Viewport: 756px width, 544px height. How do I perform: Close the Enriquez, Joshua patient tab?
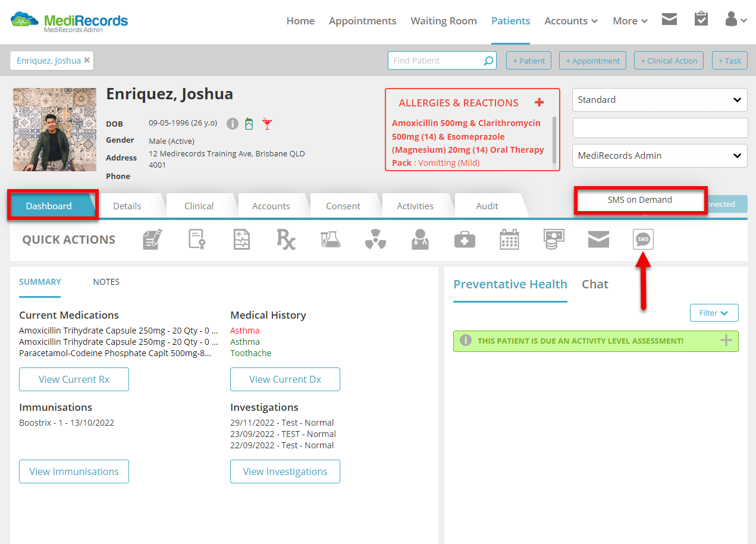click(87, 60)
